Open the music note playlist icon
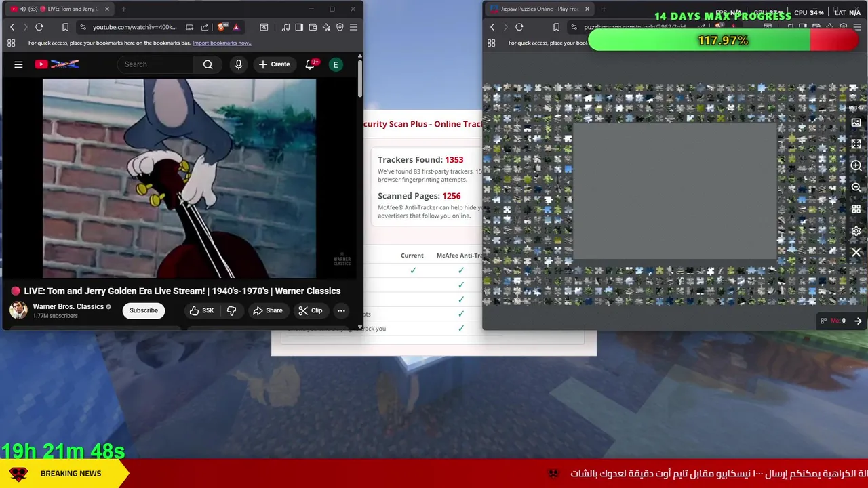 [x=285, y=27]
